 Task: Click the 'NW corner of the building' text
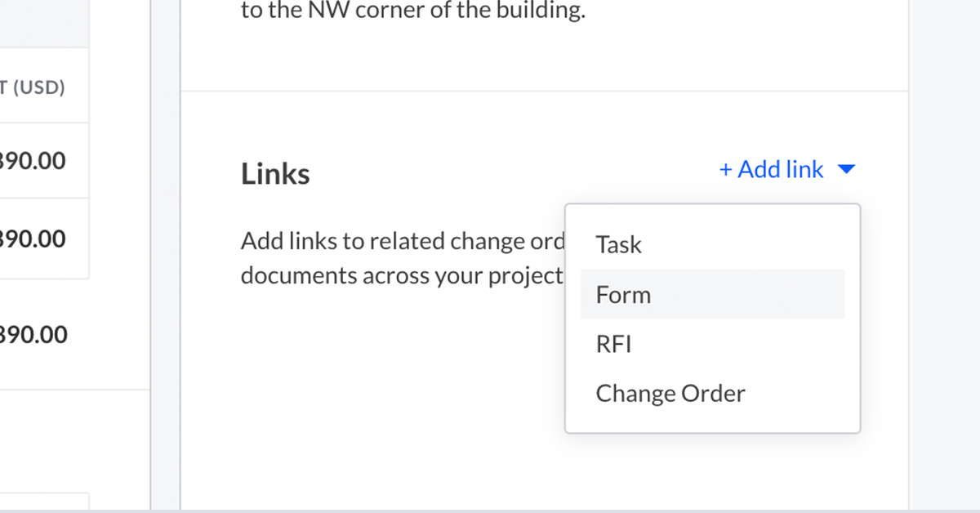pyautogui.click(x=412, y=13)
